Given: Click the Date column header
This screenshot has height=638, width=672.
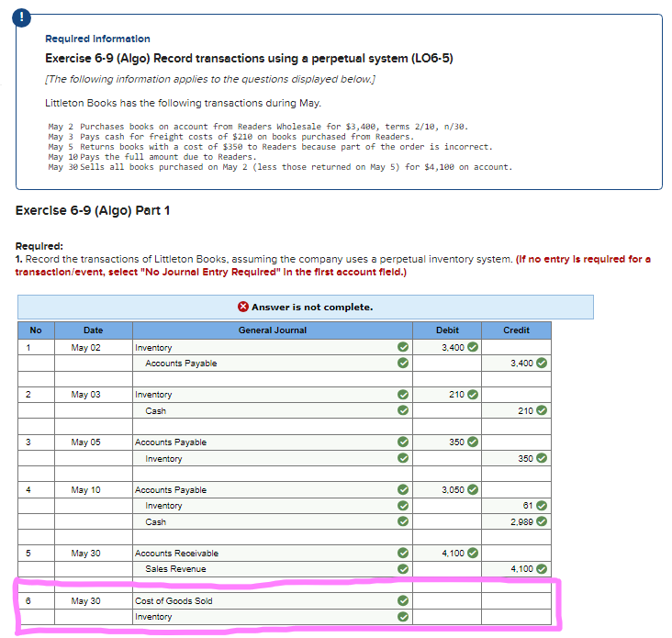Looking at the screenshot, I should pos(94,330).
